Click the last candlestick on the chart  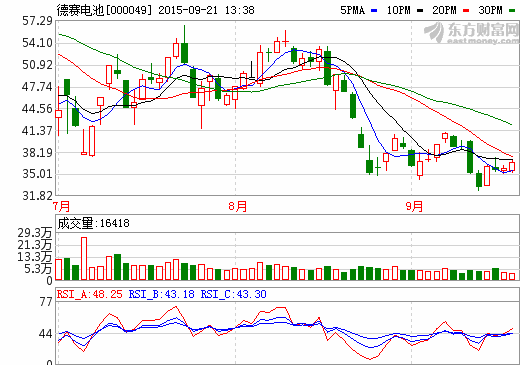[512, 166]
